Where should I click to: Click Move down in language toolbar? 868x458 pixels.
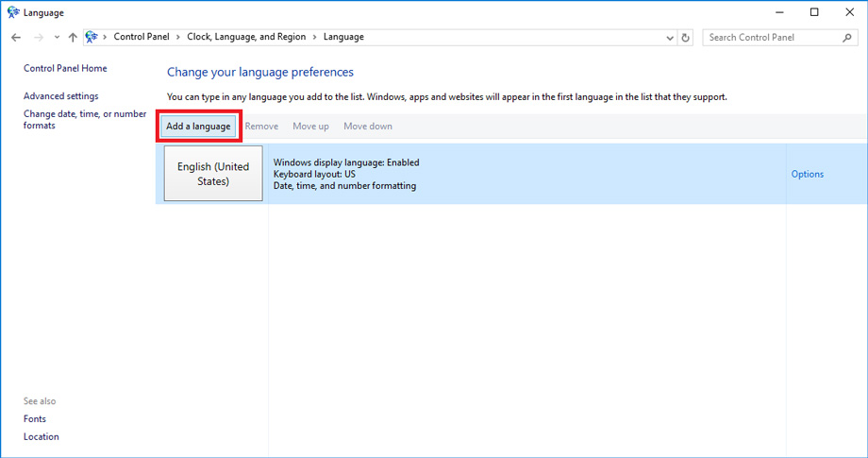[x=368, y=127]
